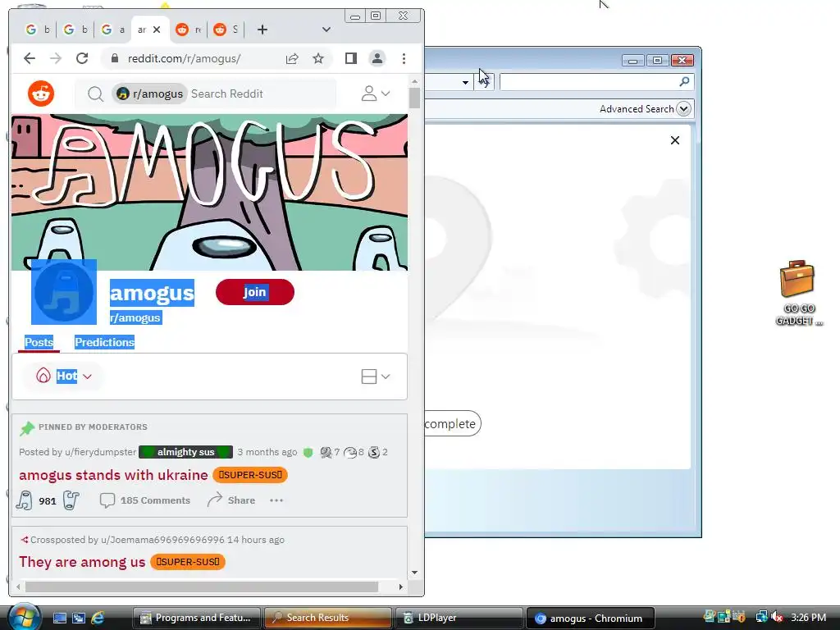Click the share page icon in address bar

[292, 58]
